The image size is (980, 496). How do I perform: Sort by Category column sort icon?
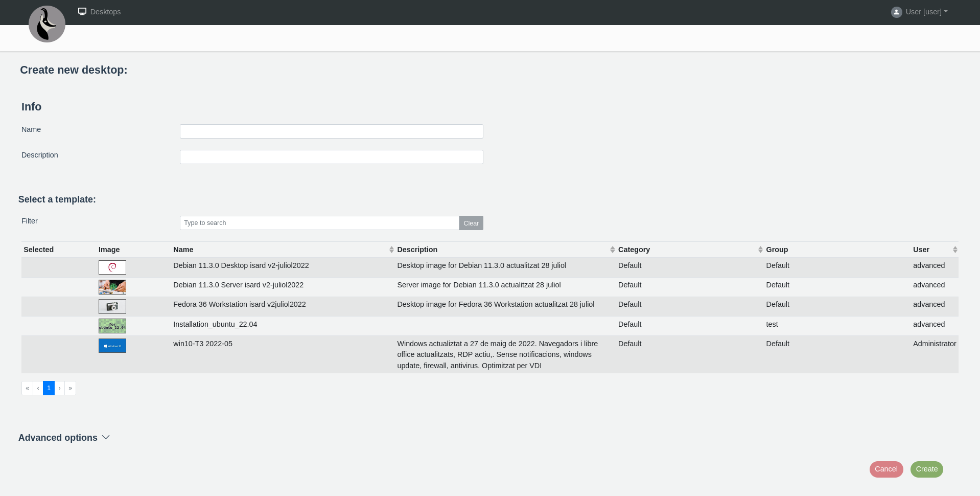pyautogui.click(x=760, y=250)
